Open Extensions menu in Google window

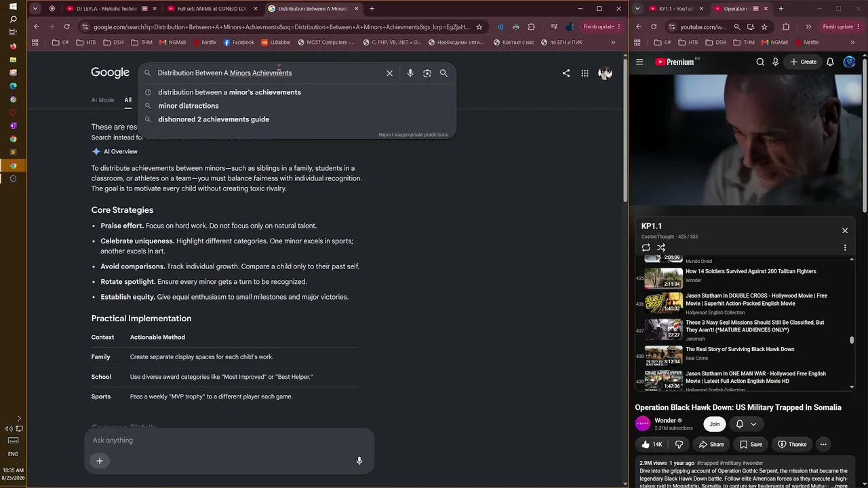[x=531, y=27]
